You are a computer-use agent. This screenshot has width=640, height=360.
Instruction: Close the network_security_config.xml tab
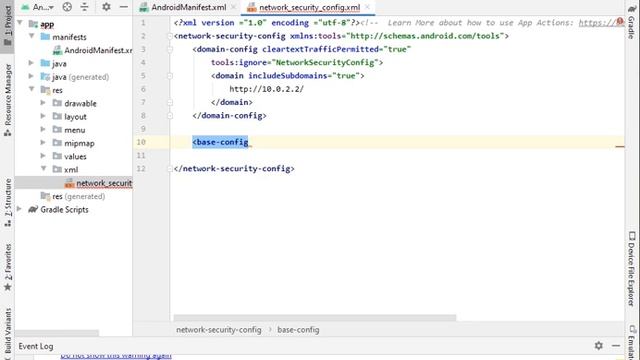click(367, 7)
